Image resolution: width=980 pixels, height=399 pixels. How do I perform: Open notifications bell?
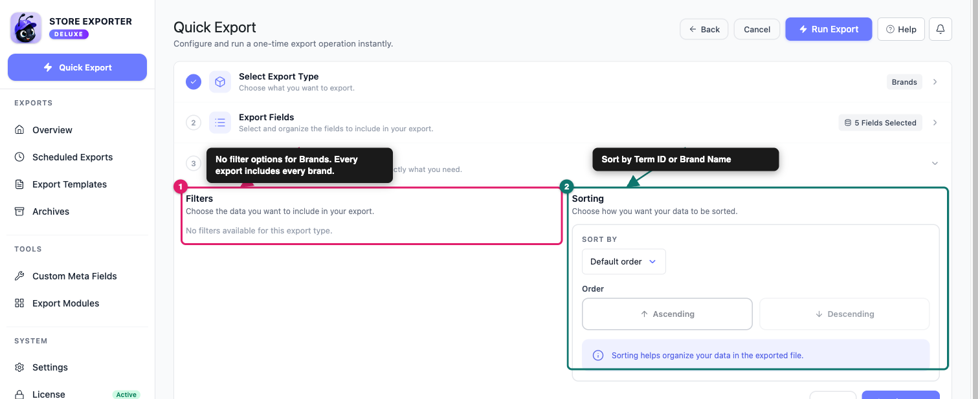941,29
